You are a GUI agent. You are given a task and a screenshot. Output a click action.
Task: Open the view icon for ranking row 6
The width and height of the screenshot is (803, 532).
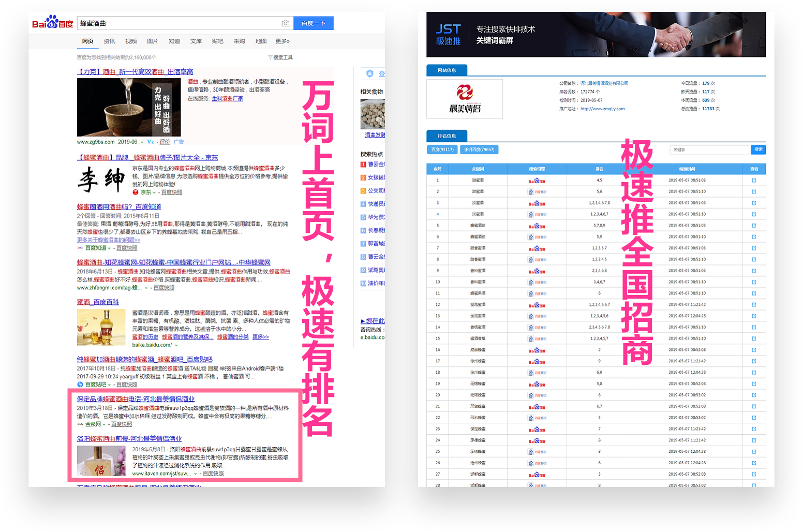754,237
